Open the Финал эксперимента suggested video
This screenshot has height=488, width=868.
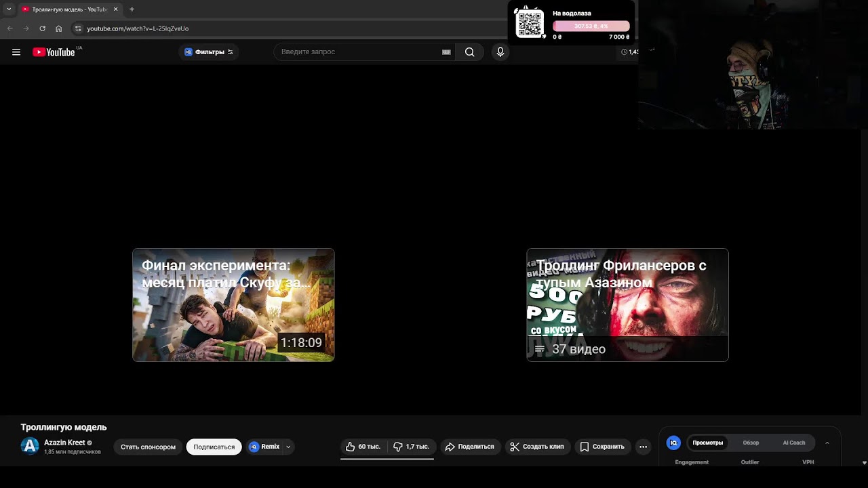point(233,305)
